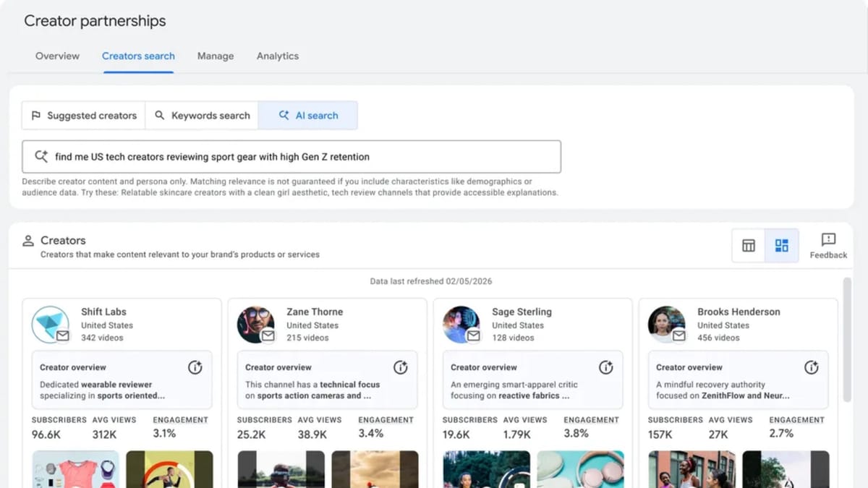
Task: Open the Manage tab
Action: 215,56
